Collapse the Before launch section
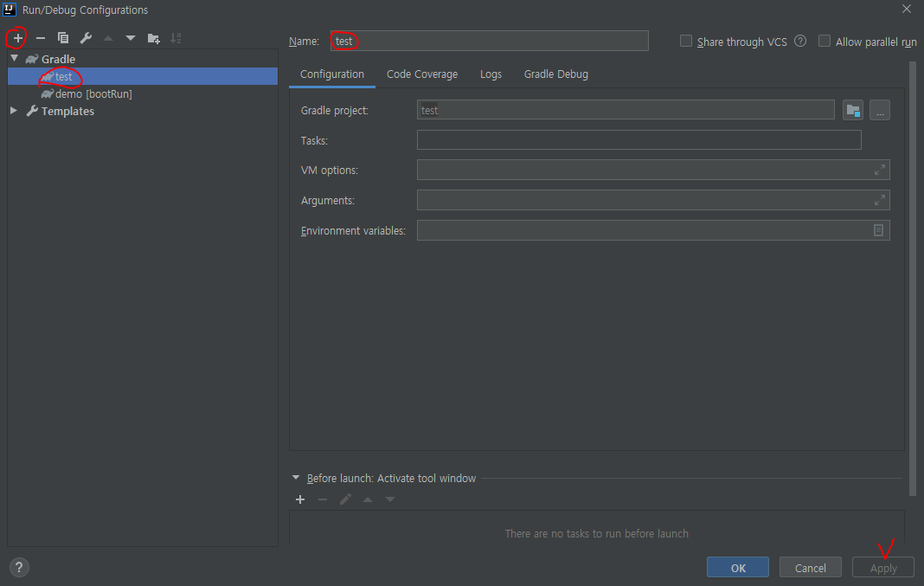Viewport: 924px width, 586px height. (295, 478)
